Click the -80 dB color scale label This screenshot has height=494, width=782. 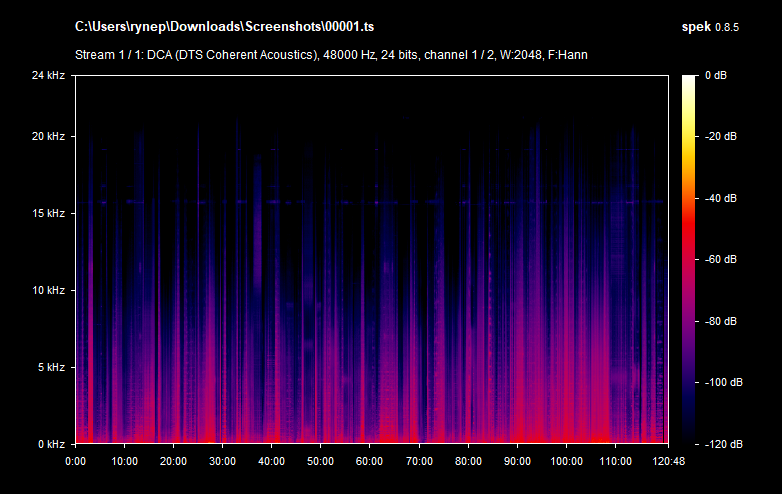coord(721,321)
